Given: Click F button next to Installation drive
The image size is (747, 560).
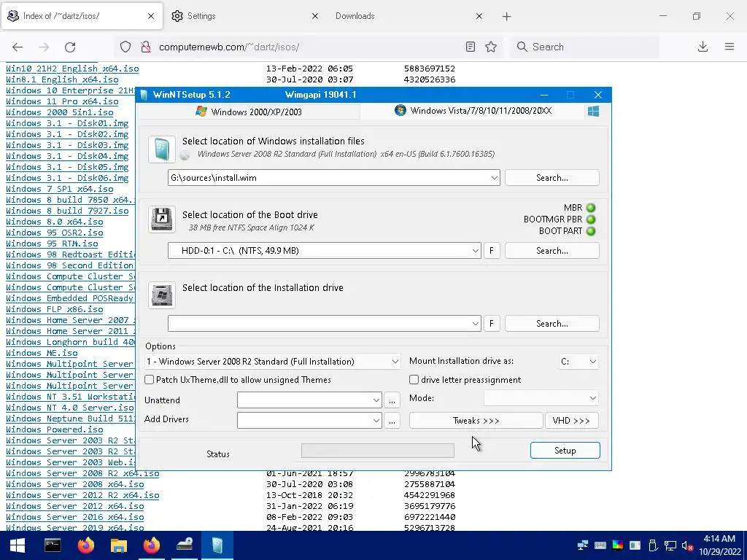Looking at the screenshot, I should [x=492, y=323].
